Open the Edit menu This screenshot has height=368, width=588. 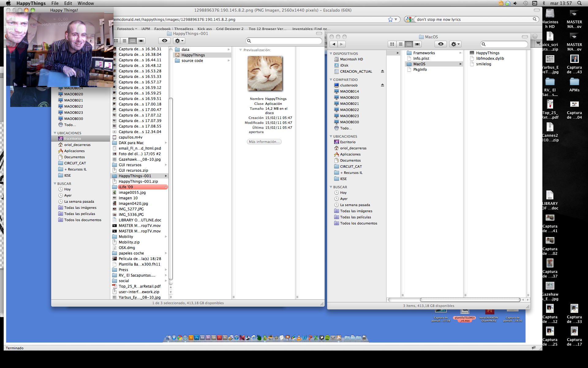pyautogui.click(x=68, y=3)
